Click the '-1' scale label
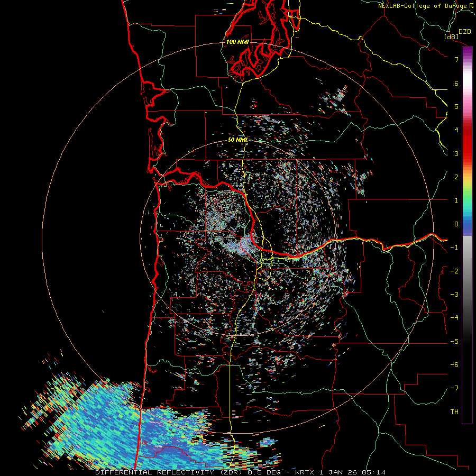Screen dimensions: 476x476 tap(454, 248)
